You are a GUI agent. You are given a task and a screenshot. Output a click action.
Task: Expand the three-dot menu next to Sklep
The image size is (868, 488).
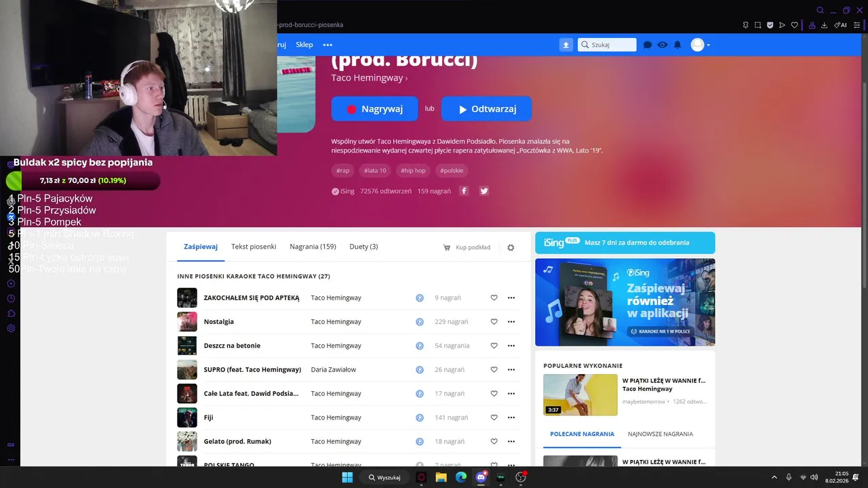pyautogui.click(x=328, y=45)
